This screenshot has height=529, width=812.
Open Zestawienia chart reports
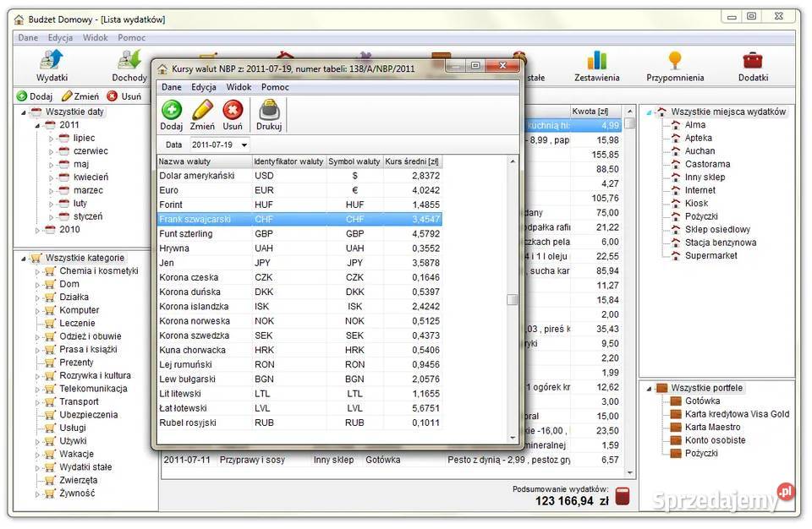tap(597, 64)
